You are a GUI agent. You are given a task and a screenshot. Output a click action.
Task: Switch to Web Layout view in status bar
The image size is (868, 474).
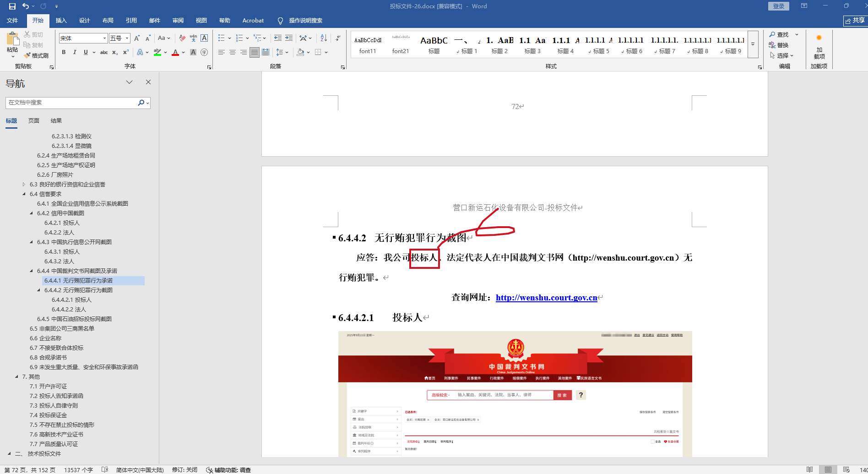point(846,470)
